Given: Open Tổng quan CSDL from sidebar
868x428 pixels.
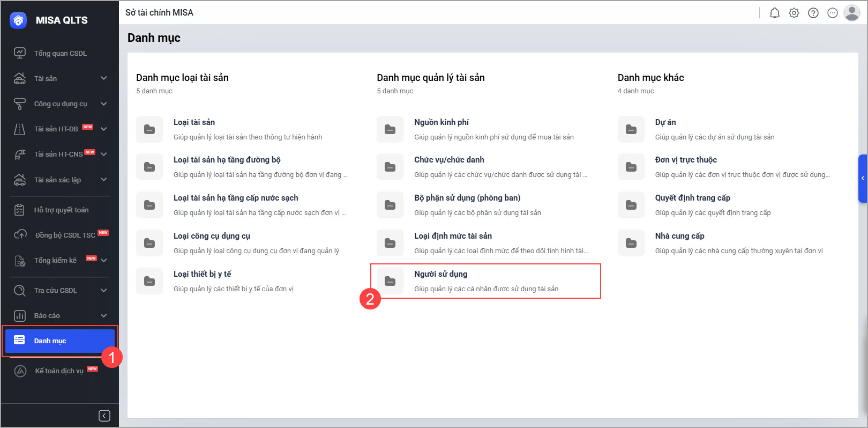Looking at the screenshot, I should click(60, 53).
